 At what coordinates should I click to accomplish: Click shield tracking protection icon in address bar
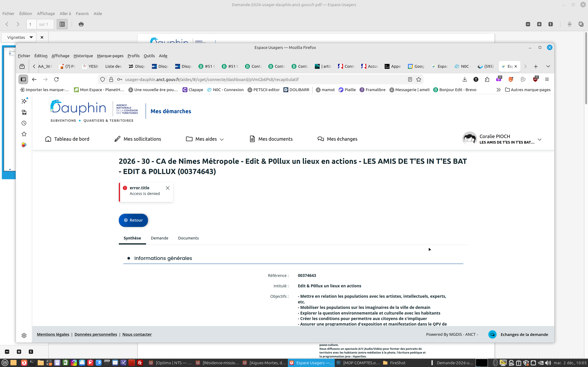coord(103,79)
